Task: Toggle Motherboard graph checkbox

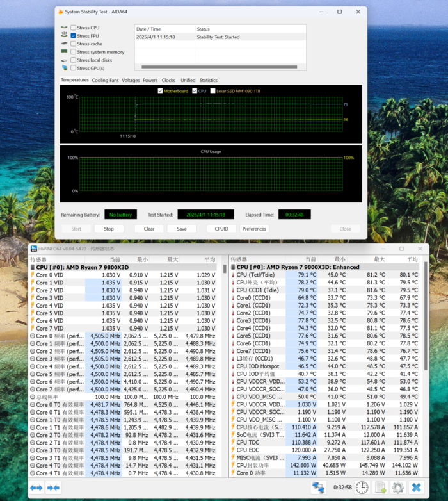Action: 160,91
